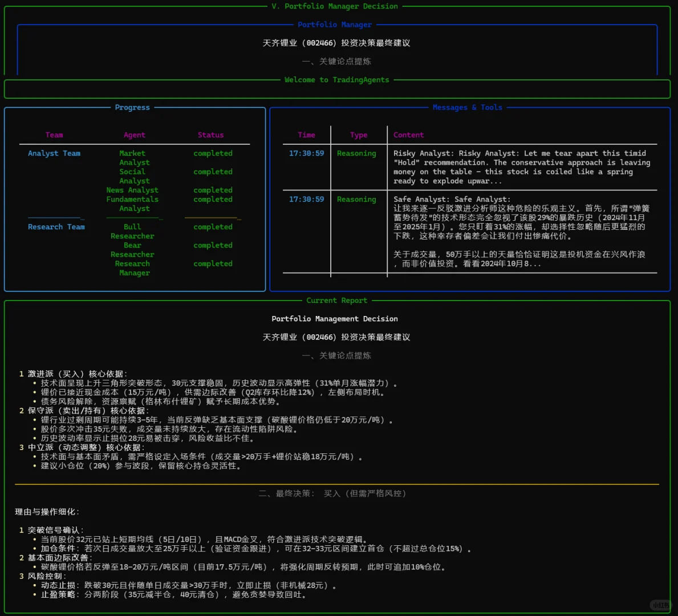Select the Research Team row
678x616 pixels.
pos(56,226)
